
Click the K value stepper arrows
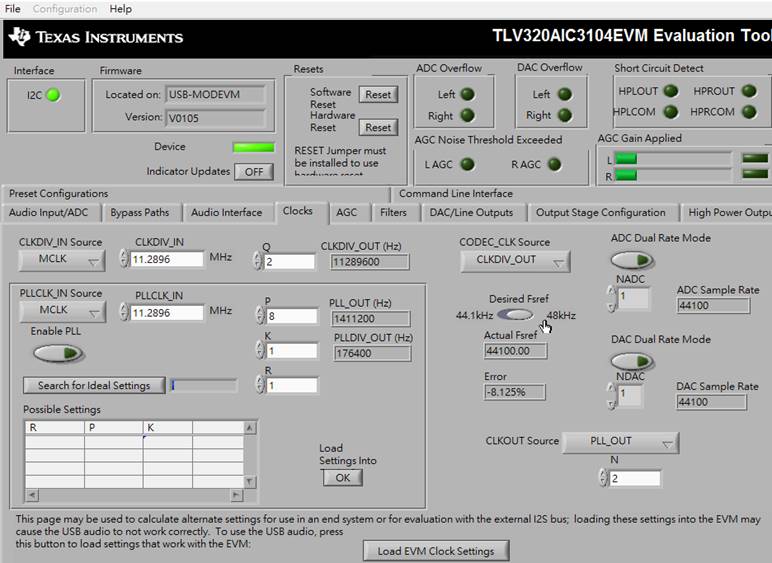(x=260, y=350)
